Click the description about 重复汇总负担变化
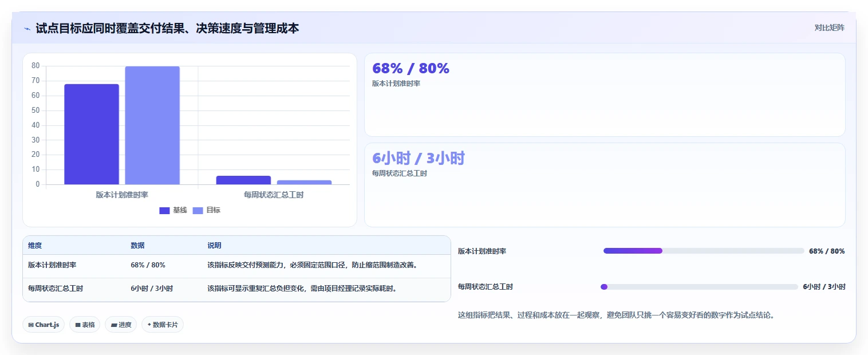Image resolution: width=868 pixels, height=355 pixels. click(x=302, y=289)
